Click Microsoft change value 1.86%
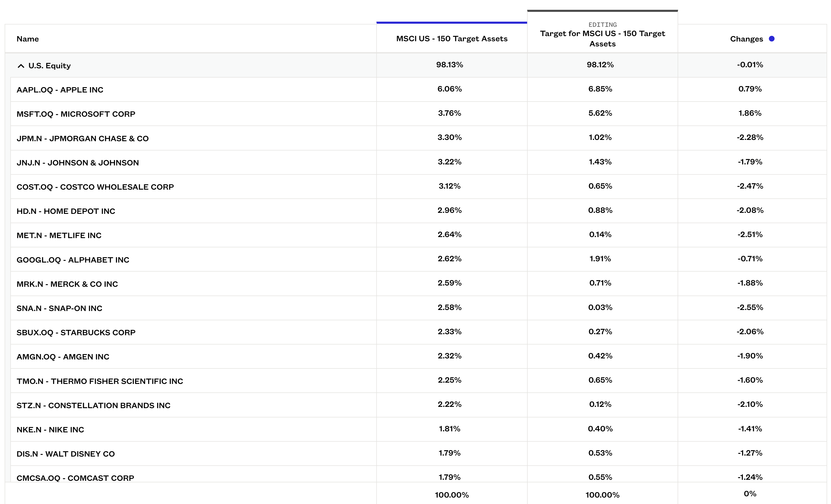 tap(750, 113)
